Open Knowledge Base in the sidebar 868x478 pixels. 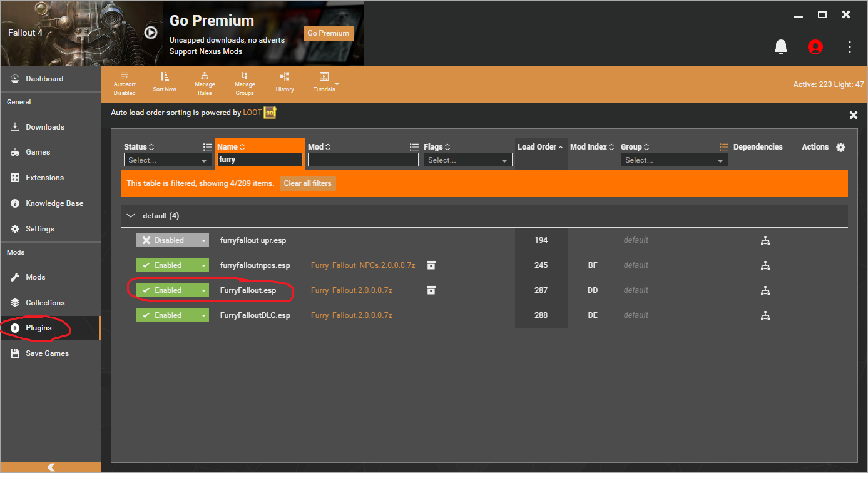point(50,203)
